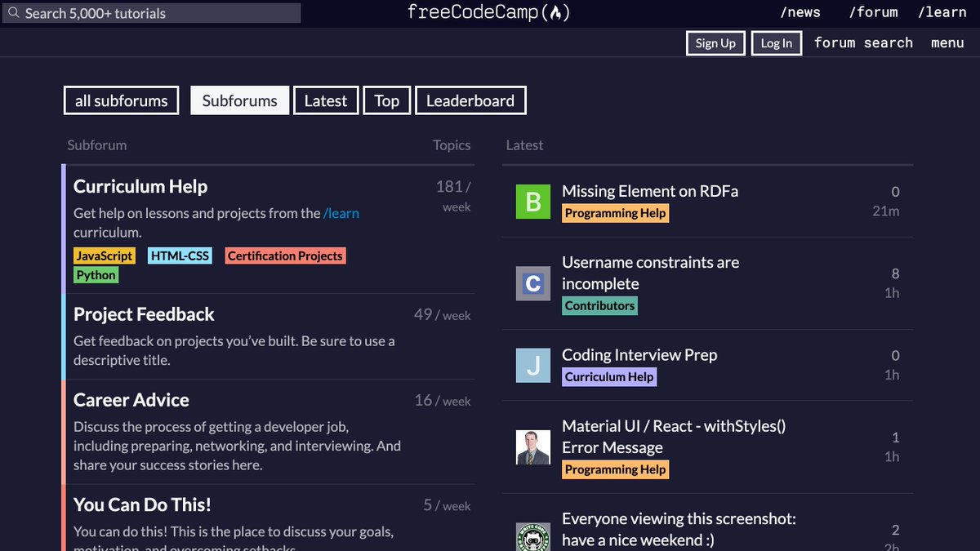
Task: Select the Python tag
Action: (96, 275)
